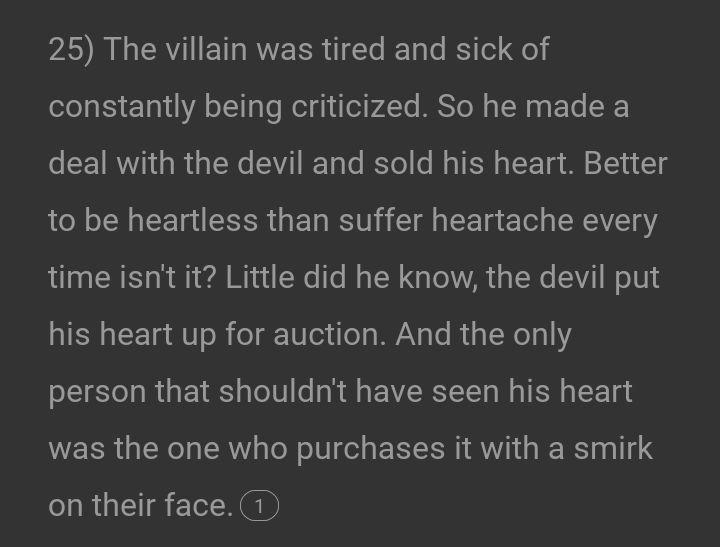
Task: Click the word "auction"
Action: click(x=325, y=334)
